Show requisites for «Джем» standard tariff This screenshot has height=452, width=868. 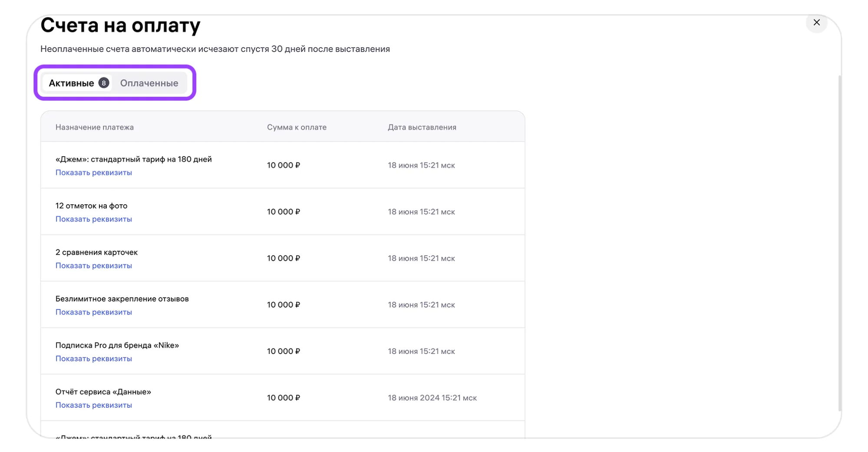(x=93, y=173)
